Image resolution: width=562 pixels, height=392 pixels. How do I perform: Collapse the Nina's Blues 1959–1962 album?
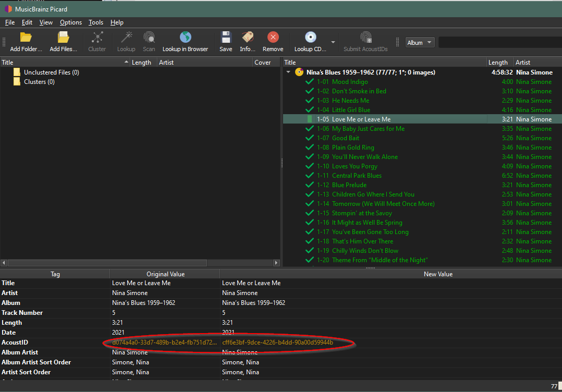coord(289,72)
